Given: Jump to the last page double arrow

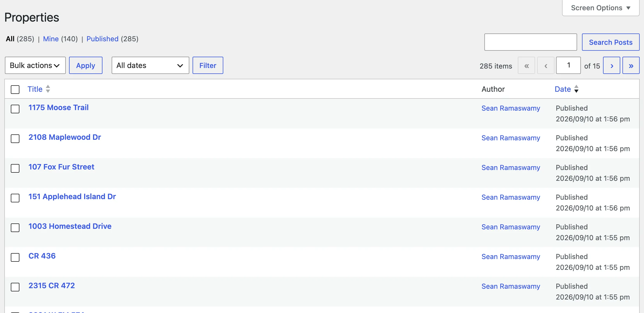Looking at the screenshot, I should (x=631, y=65).
